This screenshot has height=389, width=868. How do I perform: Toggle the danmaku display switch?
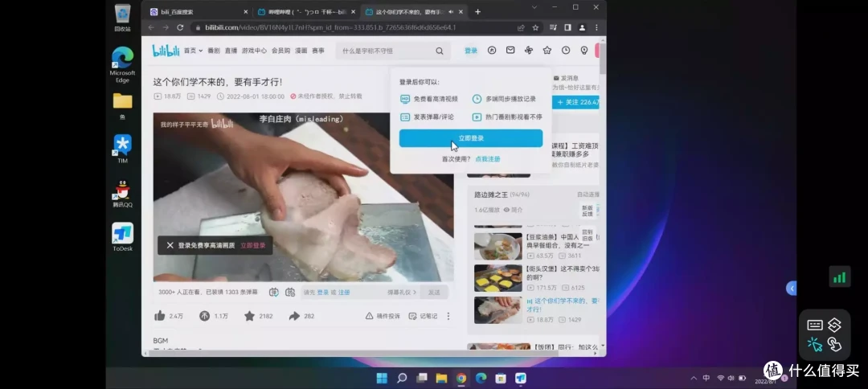[x=273, y=293]
